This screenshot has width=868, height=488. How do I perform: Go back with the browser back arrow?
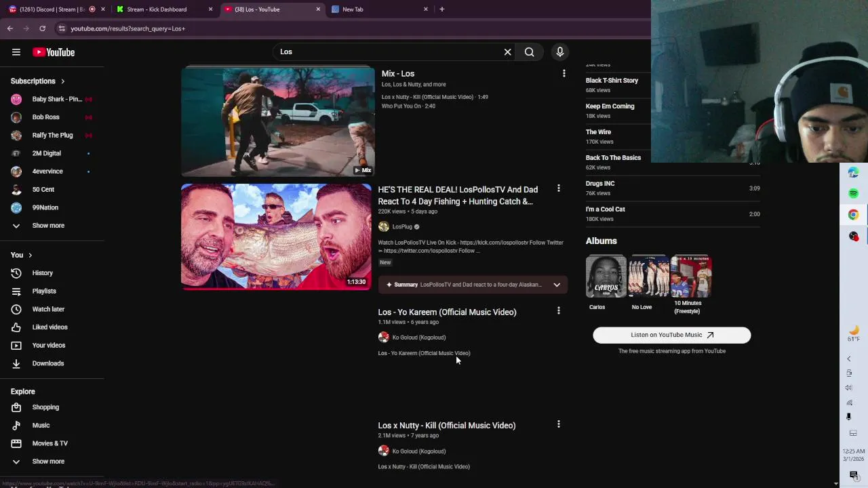point(10,28)
